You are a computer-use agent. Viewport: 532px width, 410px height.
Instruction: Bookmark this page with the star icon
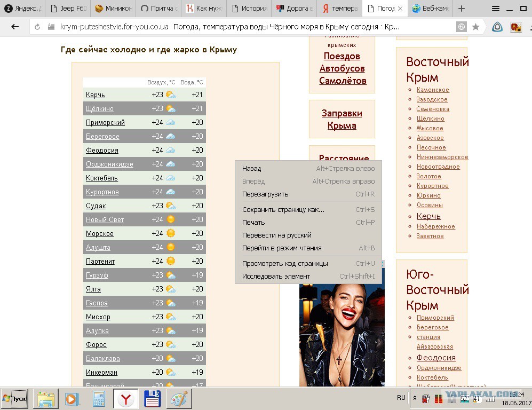[x=475, y=27]
